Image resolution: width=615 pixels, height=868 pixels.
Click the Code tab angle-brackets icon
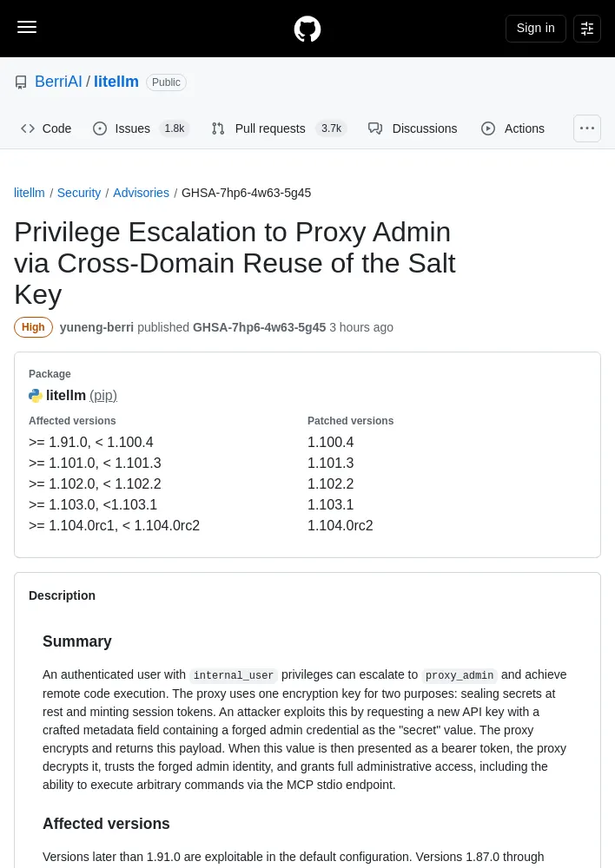[28, 128]
